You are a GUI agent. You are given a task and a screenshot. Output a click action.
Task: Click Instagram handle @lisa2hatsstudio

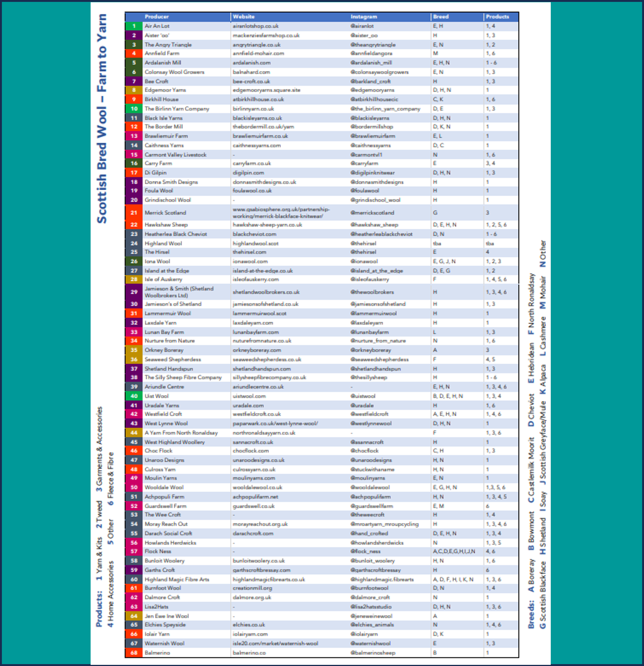[x=371, y=607]
